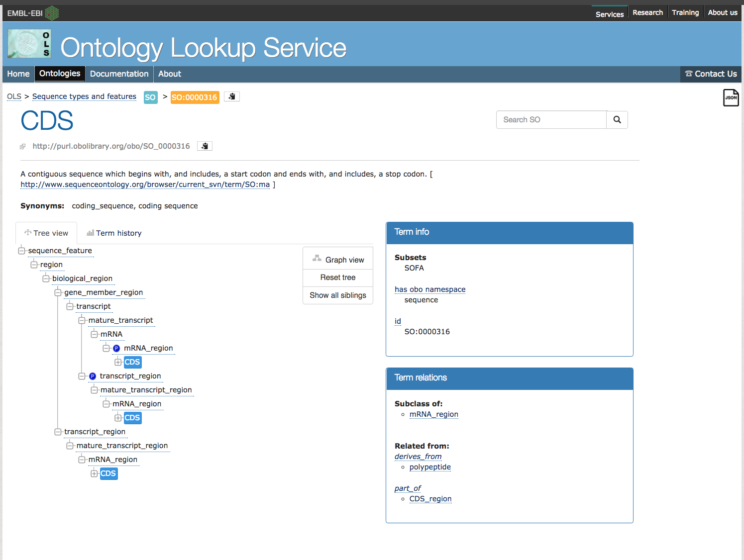744x560 pixels.
Task: Open the Graph view
Action: click(338, 260)
